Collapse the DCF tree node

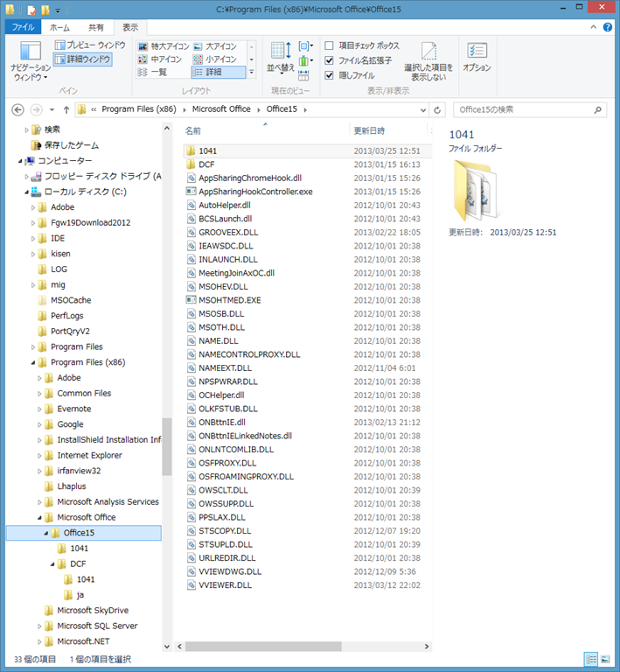52,564
